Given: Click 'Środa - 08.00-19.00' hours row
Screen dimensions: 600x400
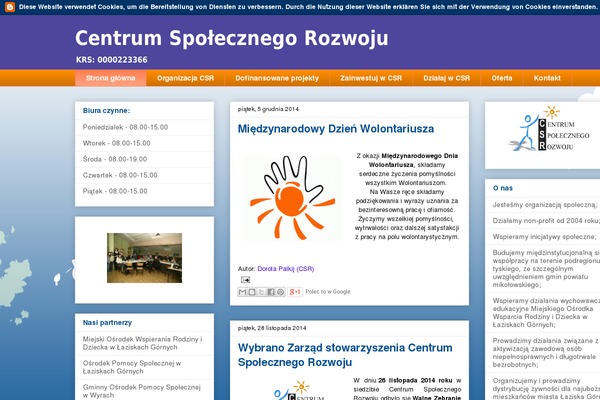Looking at the screenshot, I should [144, 159].
